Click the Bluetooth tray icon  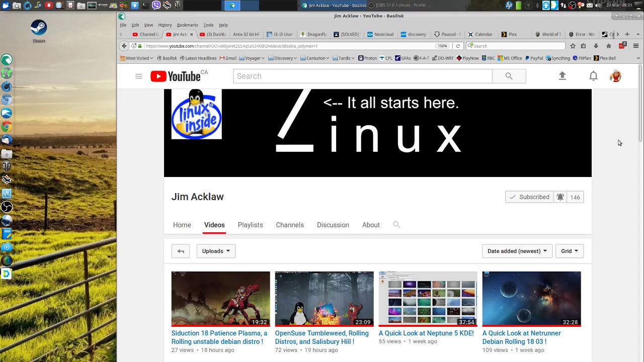(538, 5)
